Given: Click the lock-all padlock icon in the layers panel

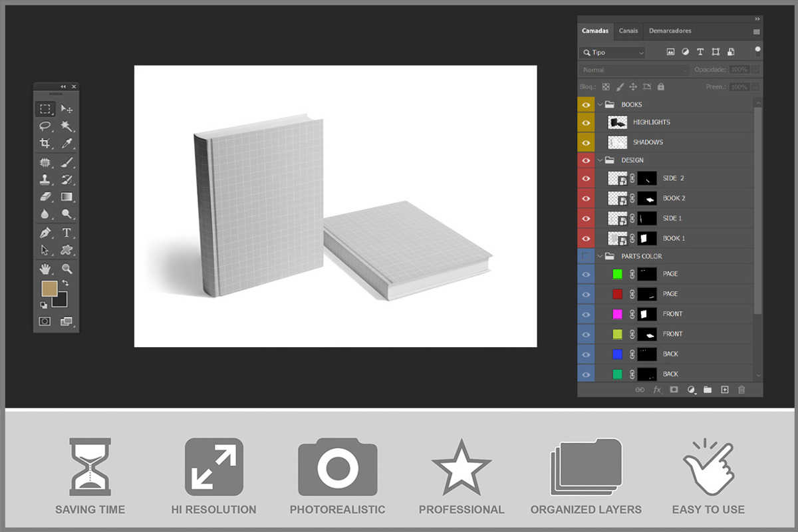Looking at the screenshot, I should point(660,87).
